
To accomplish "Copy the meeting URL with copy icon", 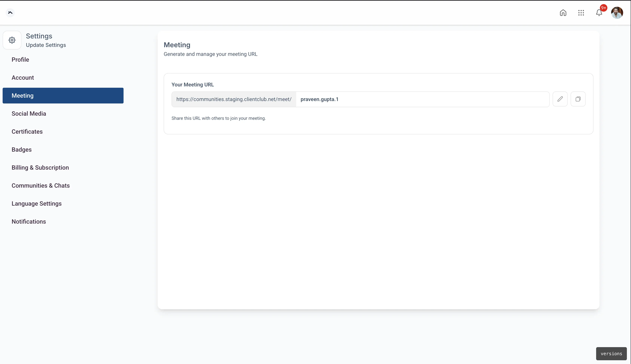I will (x=578, y=99).
